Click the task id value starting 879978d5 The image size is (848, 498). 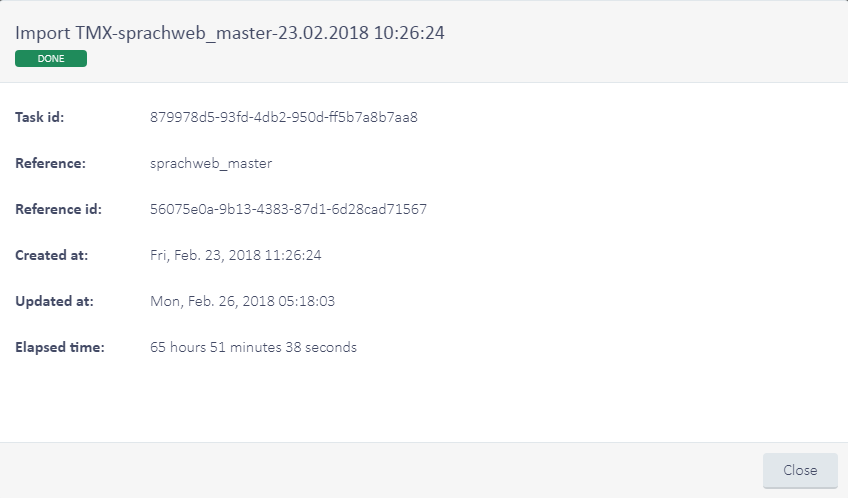[x=283, y=117]
